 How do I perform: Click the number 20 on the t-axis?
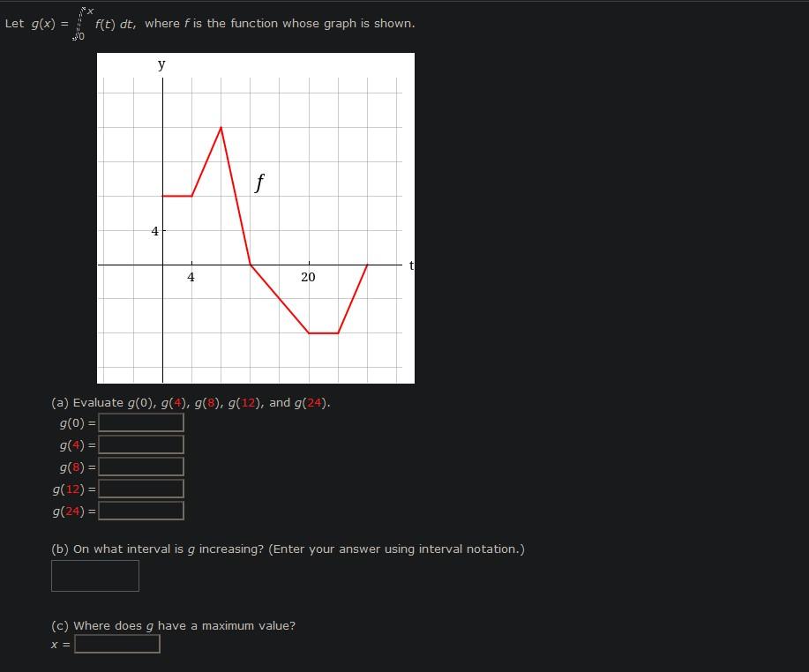[x=307, y=278]
